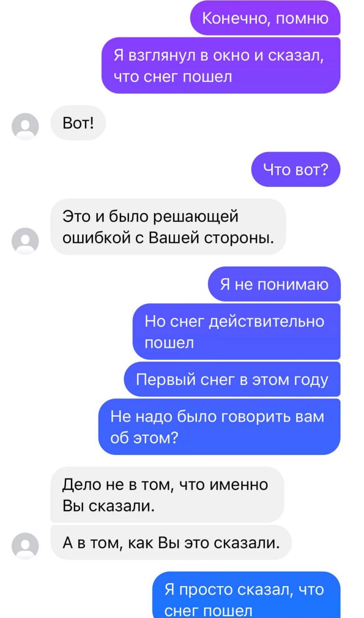This screenshot has height=618, width=364.
Task: Tap the 'Первый снег в этом году' bubble
Action: click(232, 379)
